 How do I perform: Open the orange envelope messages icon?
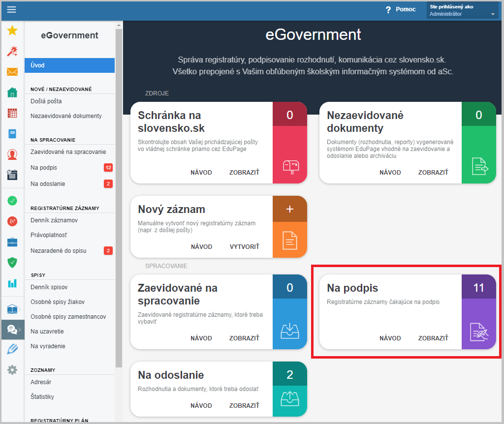12,72
